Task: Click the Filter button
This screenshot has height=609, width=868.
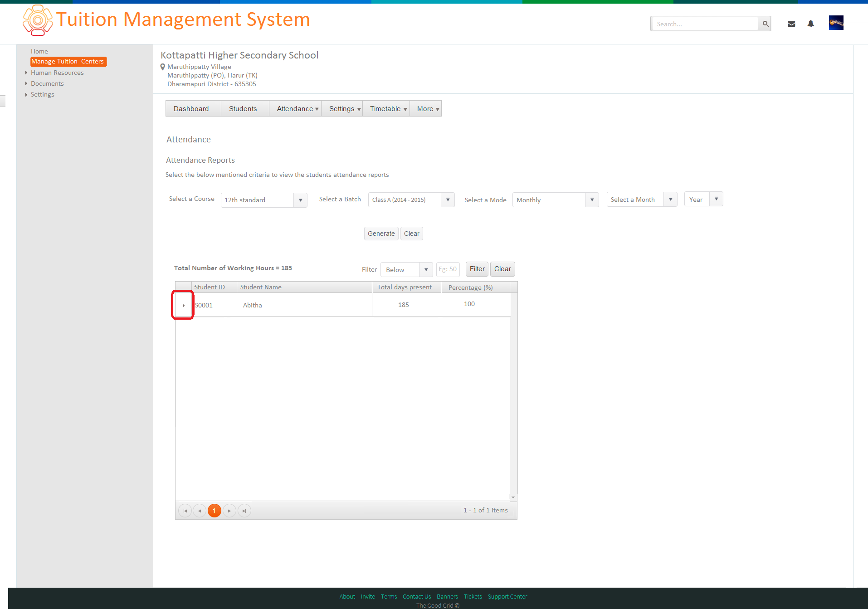Action: (477, 269)
